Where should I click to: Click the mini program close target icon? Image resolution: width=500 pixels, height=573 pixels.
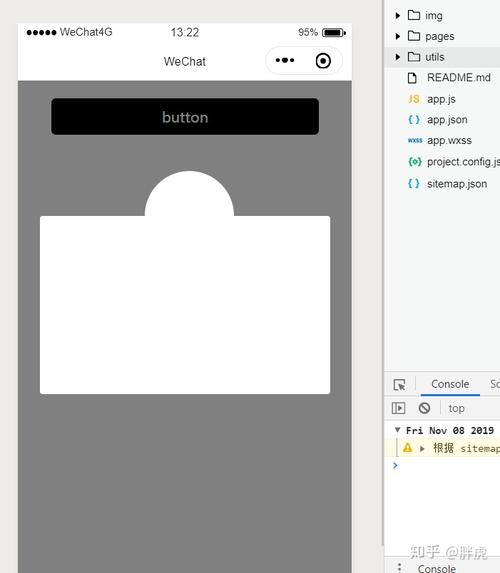323,61
